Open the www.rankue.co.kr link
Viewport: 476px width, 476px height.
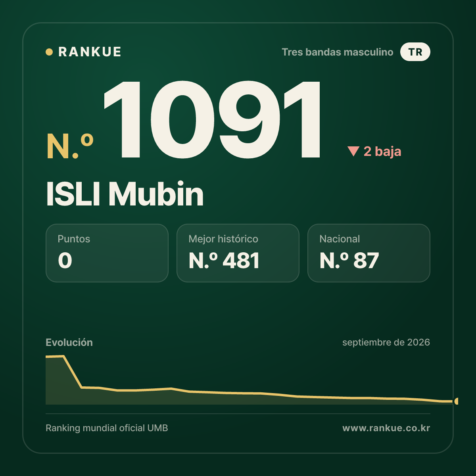click(x=386, y=428)
